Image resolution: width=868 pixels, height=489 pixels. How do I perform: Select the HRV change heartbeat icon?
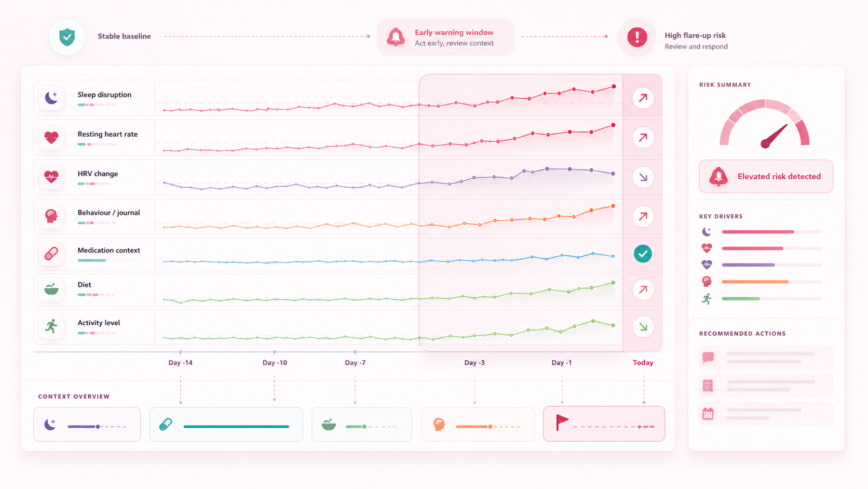click(x=51, y=177)
